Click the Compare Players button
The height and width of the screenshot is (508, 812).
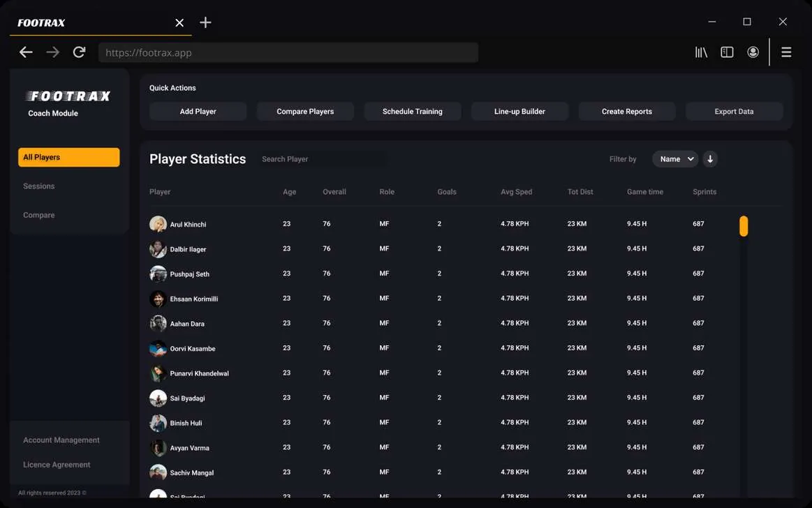point(305,111)
